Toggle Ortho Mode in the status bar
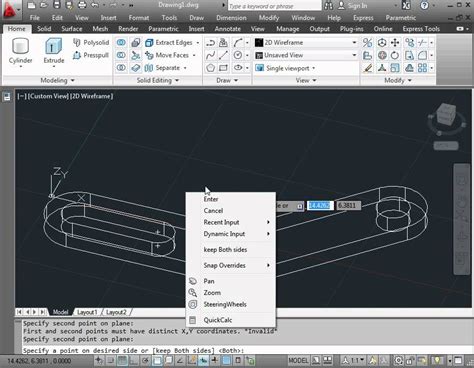 tap(134, 360)
